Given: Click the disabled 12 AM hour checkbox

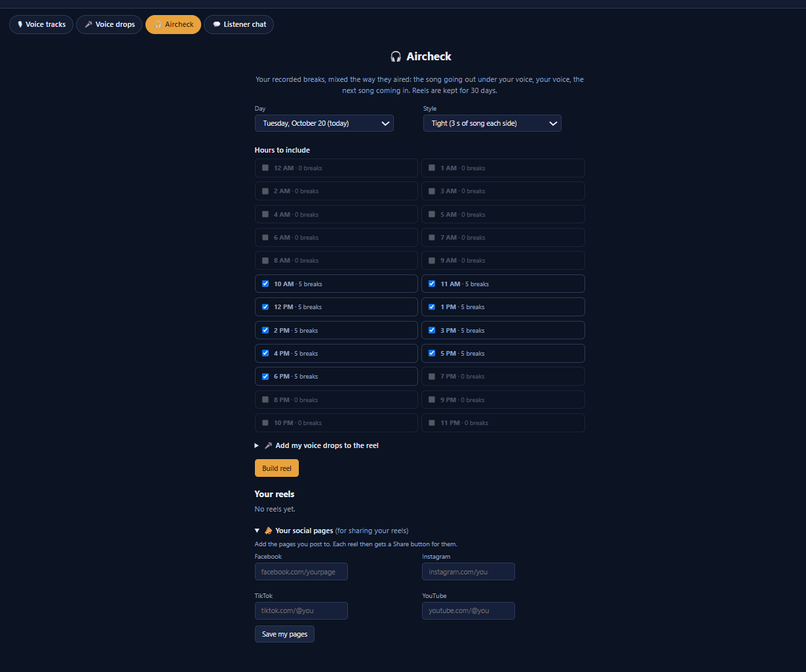Looking at the screenshot, I should pyautogui.click(x=265, y=168).
